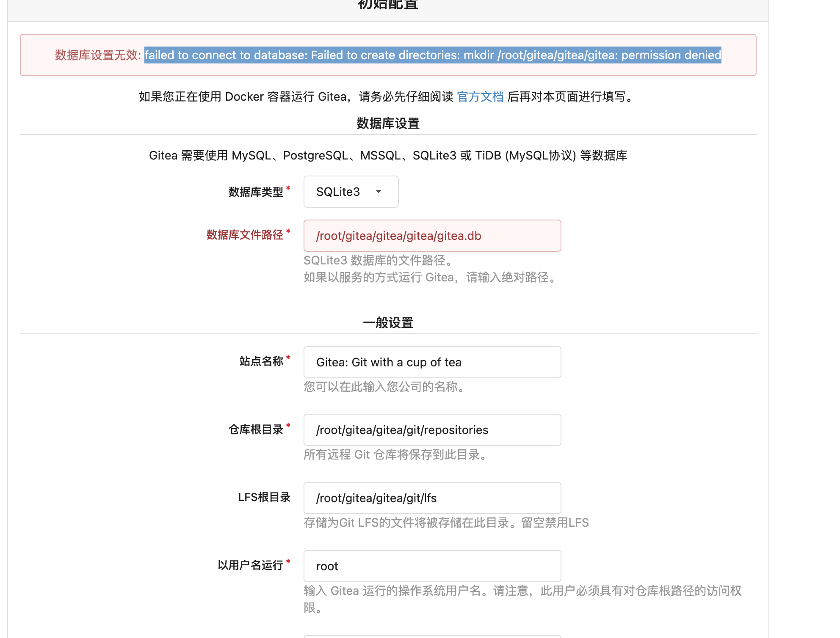840x638 pixels.
Task: Click the LFS根目录 path field
Action: (432, 498)
